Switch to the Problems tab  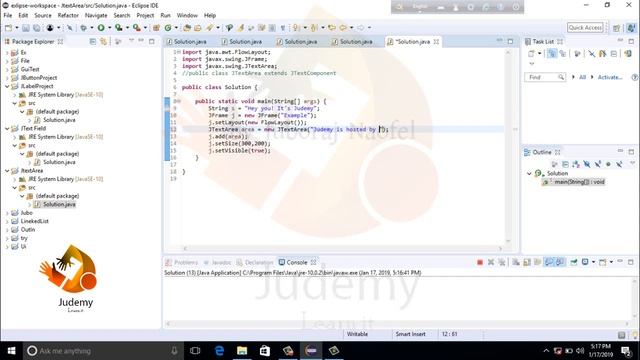click(x=182, y=262)
